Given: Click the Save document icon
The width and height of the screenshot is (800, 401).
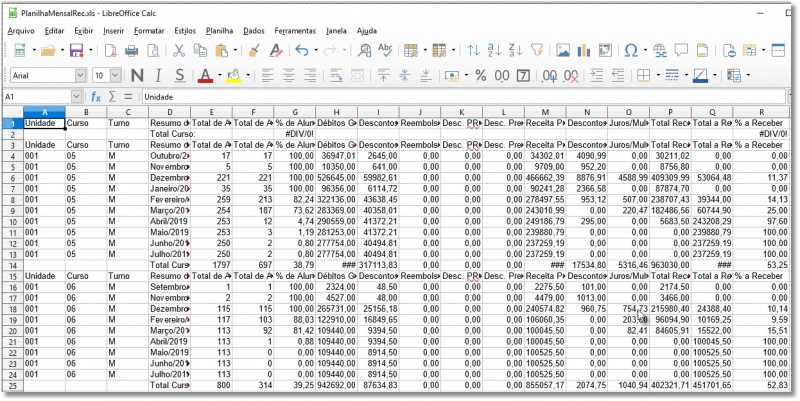Looking at the screenshot, I should pyautogui.click(x=76, y=50).
